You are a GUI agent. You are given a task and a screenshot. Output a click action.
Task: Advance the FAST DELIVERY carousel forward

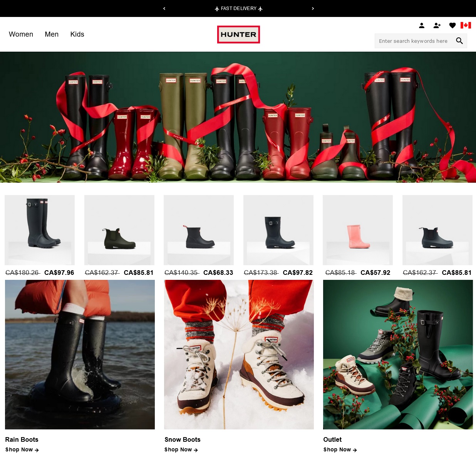(313, 8)
